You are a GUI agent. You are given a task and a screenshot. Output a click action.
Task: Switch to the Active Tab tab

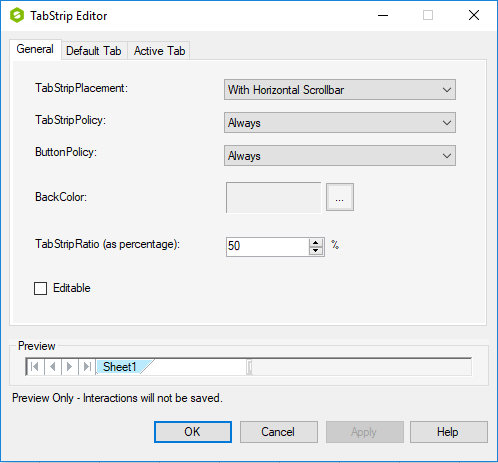point(159,51)
